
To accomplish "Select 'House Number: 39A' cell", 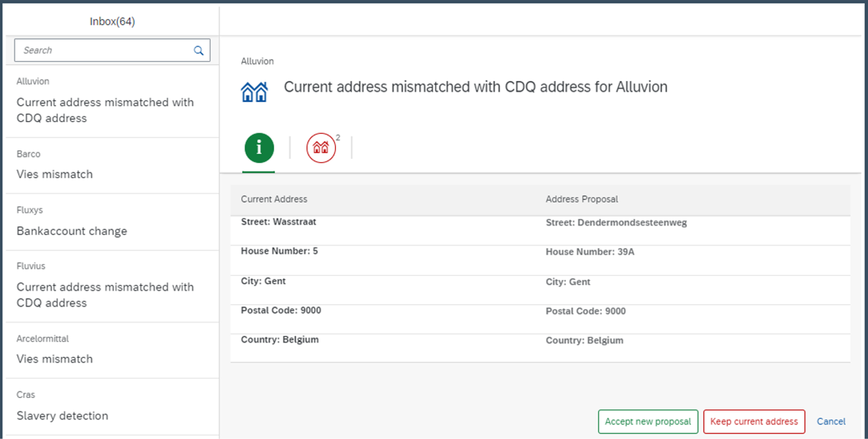I will coord(590,252).
